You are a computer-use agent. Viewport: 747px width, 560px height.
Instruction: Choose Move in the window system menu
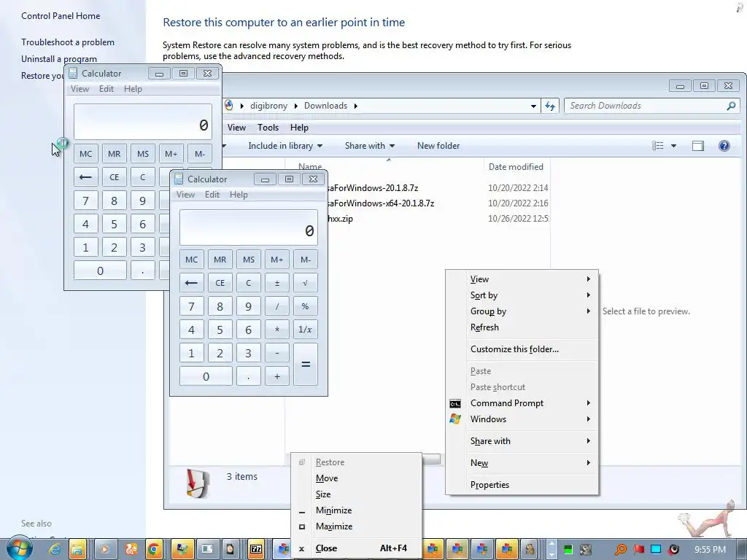(x=356, y=478)
